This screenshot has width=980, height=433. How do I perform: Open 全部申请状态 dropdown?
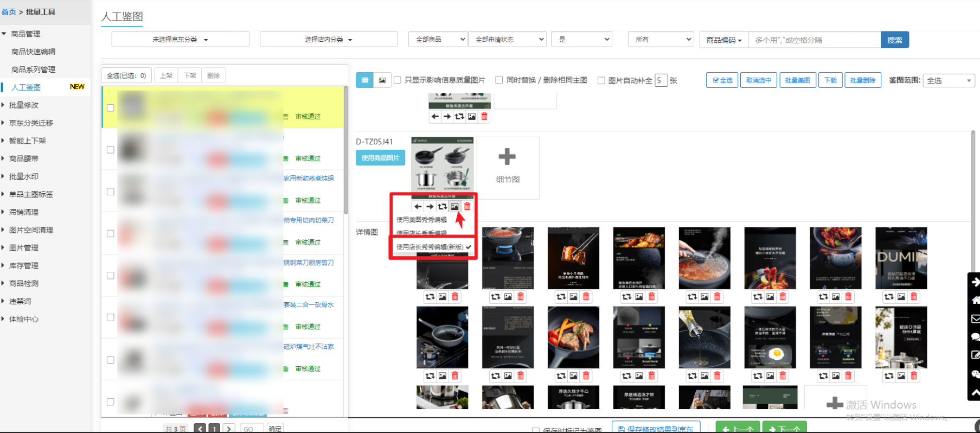(507, 40)
